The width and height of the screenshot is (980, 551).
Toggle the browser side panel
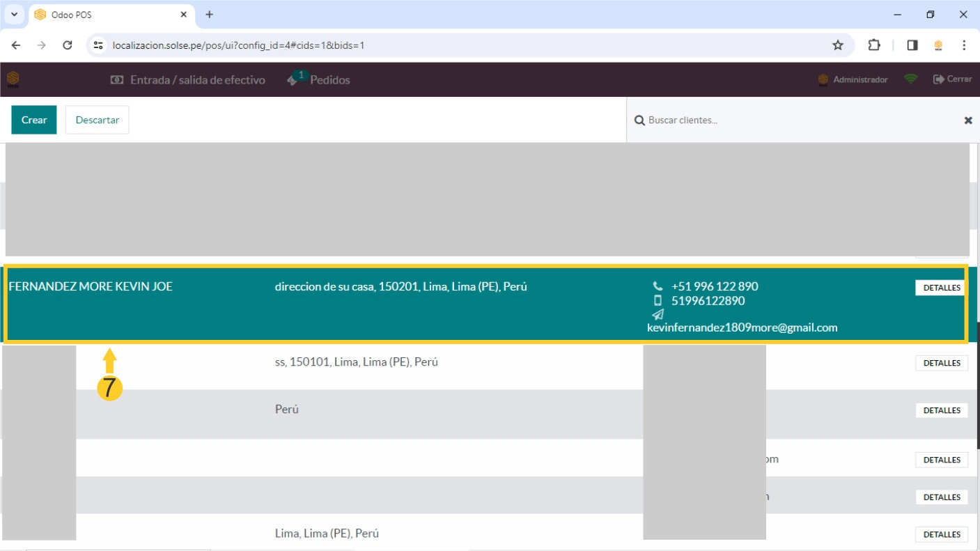pyautogui.click(x=912, y=45)
